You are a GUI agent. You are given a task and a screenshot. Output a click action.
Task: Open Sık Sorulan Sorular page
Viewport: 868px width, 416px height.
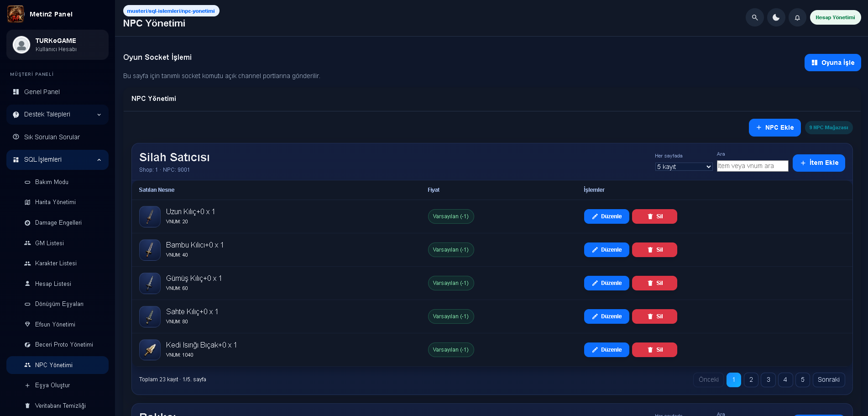coord(58,137)
